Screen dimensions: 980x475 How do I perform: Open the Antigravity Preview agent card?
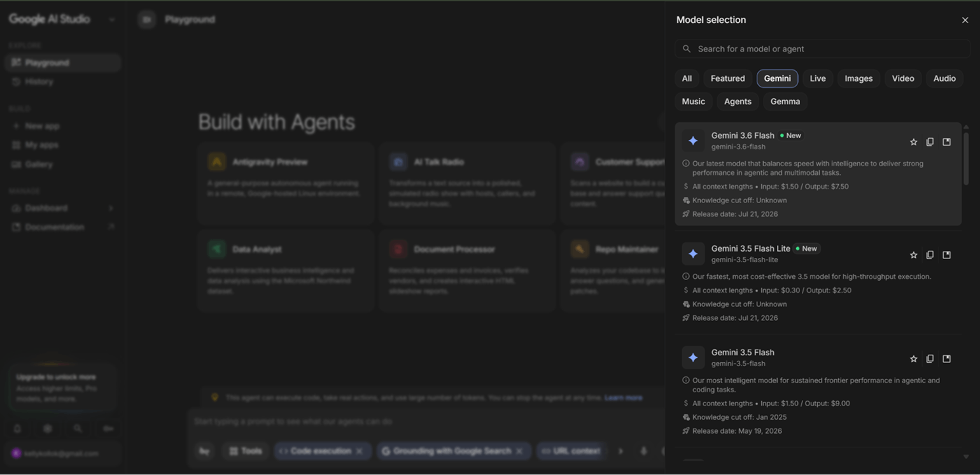pyautogui.click(x=286, y=183)
